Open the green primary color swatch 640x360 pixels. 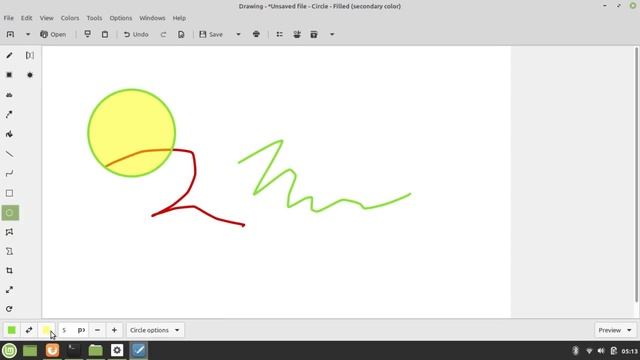click(12, 330)
